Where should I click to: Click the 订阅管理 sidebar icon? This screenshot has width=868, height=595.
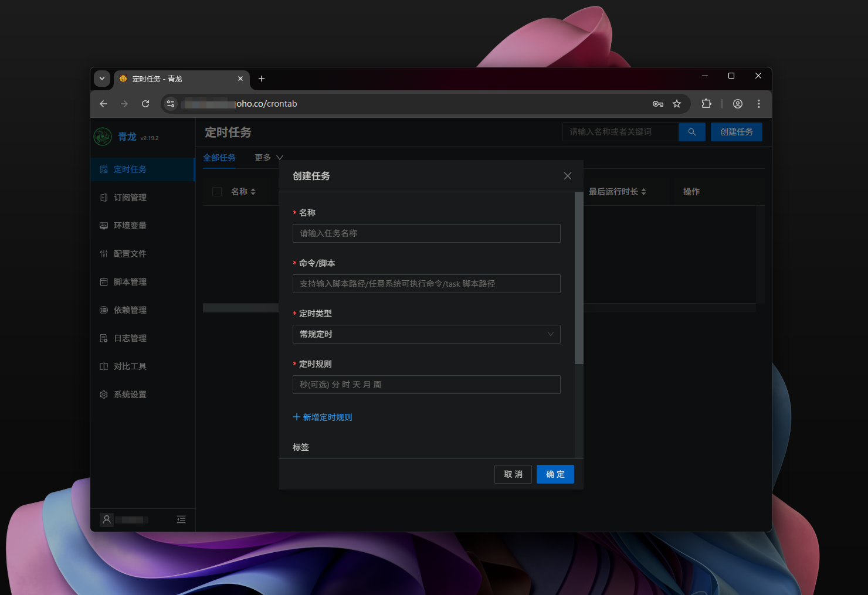104,198
